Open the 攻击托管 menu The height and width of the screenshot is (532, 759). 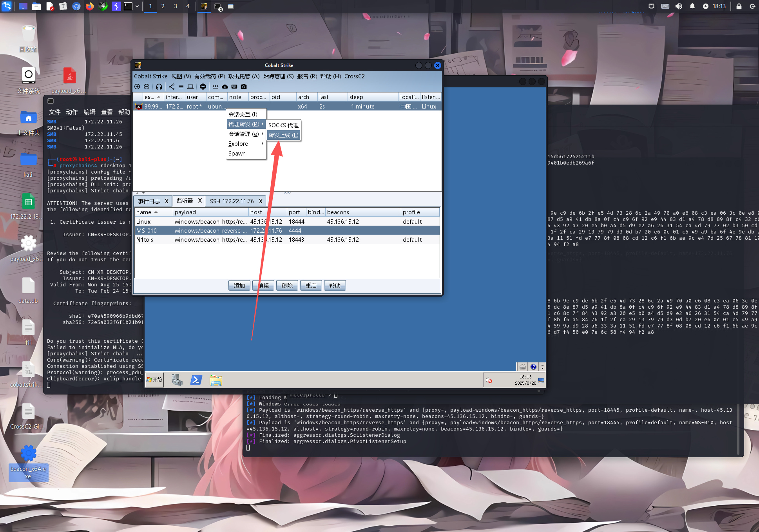244,76
